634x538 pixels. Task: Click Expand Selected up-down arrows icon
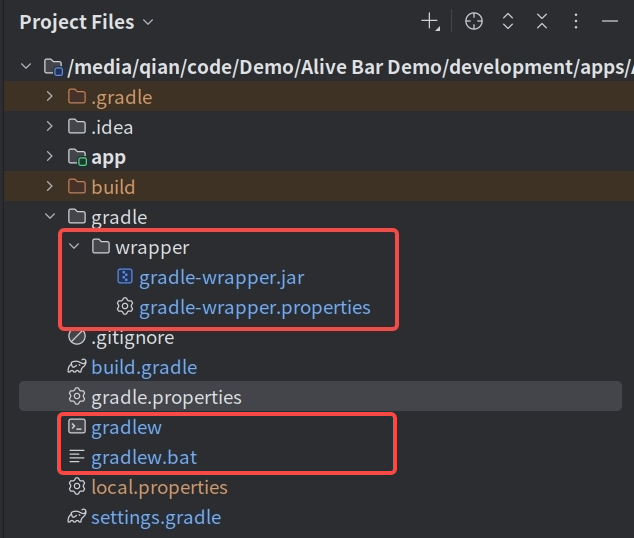tap(508, 21)
